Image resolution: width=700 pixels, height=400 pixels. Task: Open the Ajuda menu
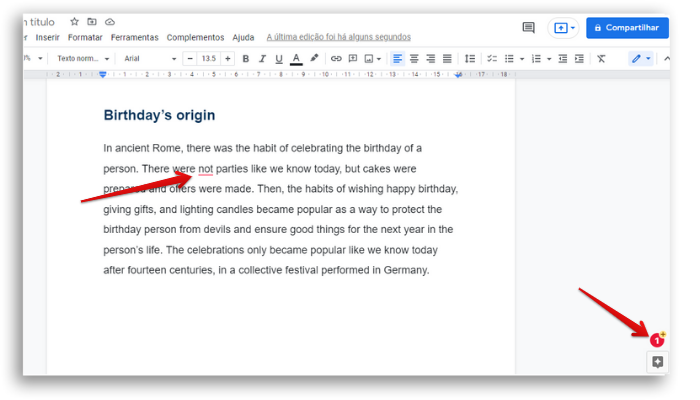pos(243,38)
